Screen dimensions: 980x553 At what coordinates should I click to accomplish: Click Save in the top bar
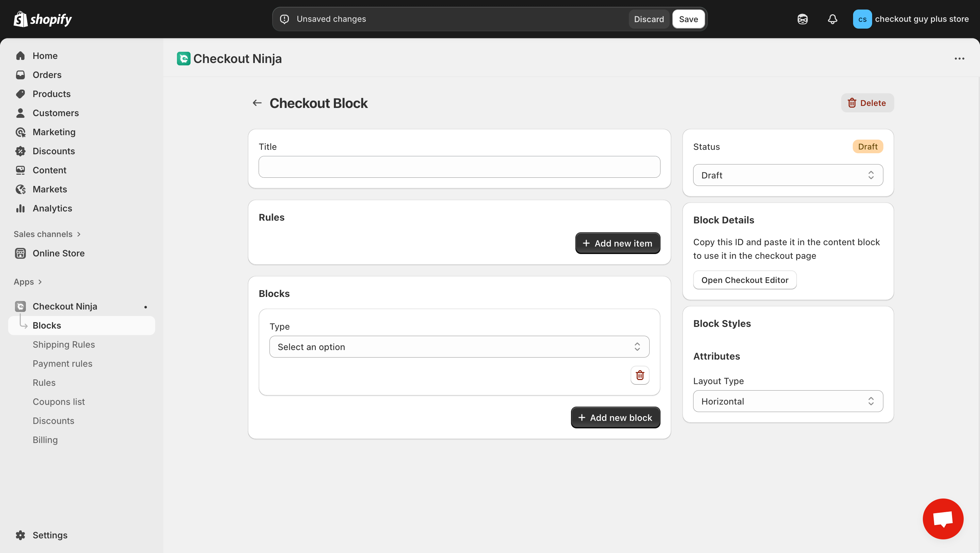pos(689,19)
